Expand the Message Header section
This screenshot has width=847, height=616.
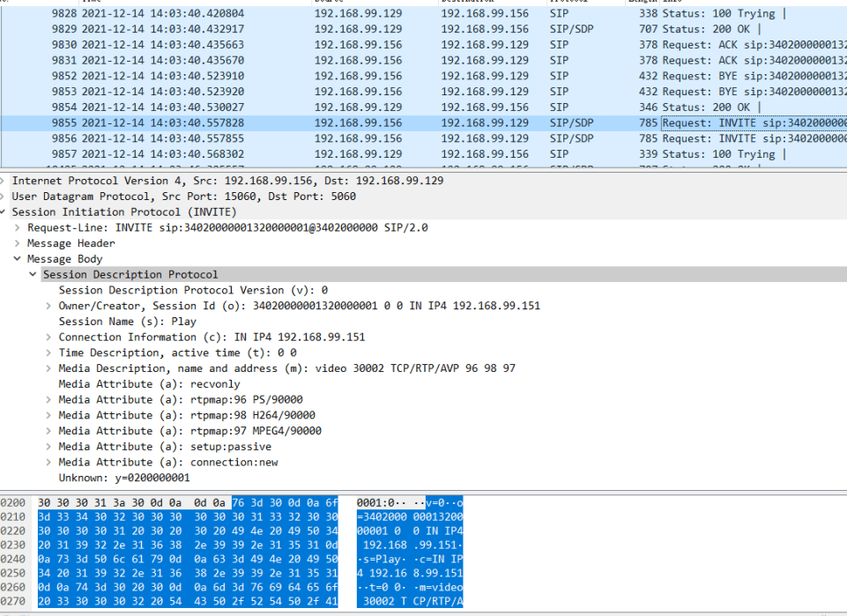[19, 243]
